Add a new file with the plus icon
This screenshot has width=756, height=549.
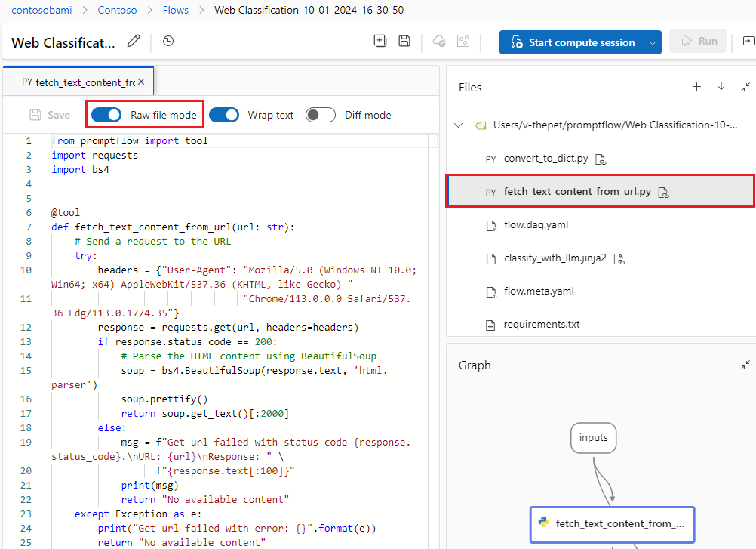click(696, 87)
